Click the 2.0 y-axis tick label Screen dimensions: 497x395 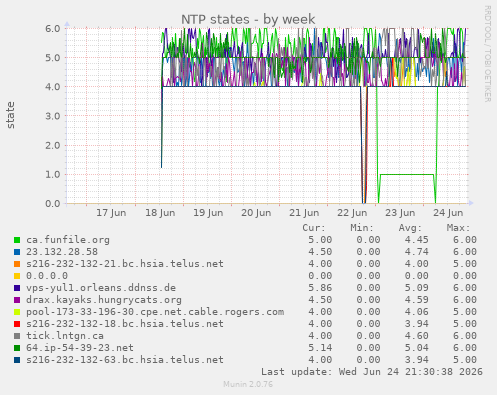53,145
